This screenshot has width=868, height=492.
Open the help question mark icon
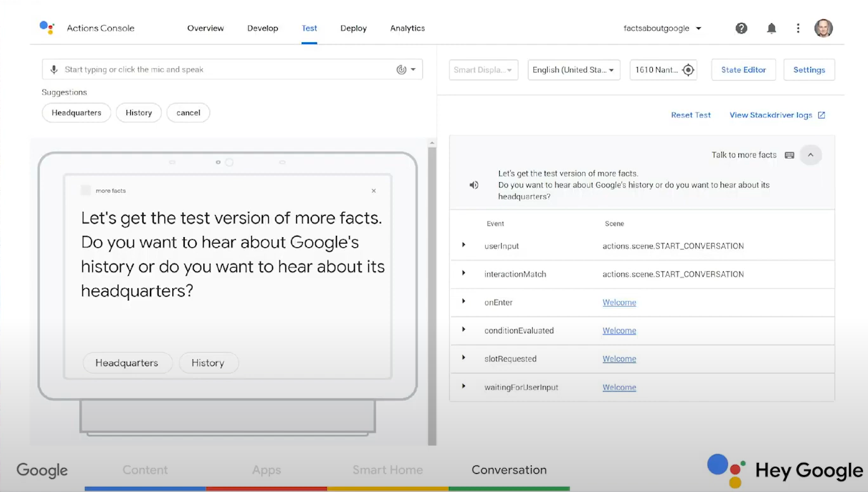741,28
